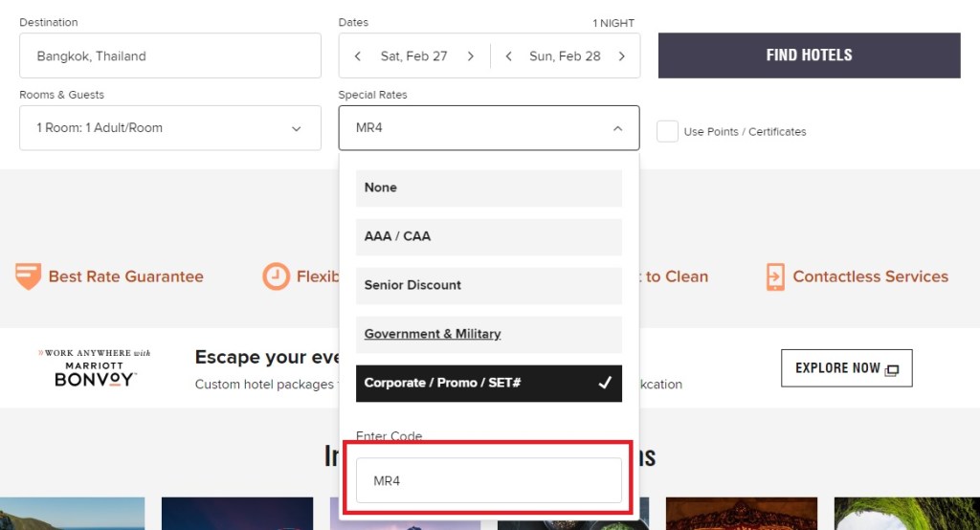This screenshot has height=530, width=980.
Task: Click the Contactless Services phone icon
Action: pos(775,276)
